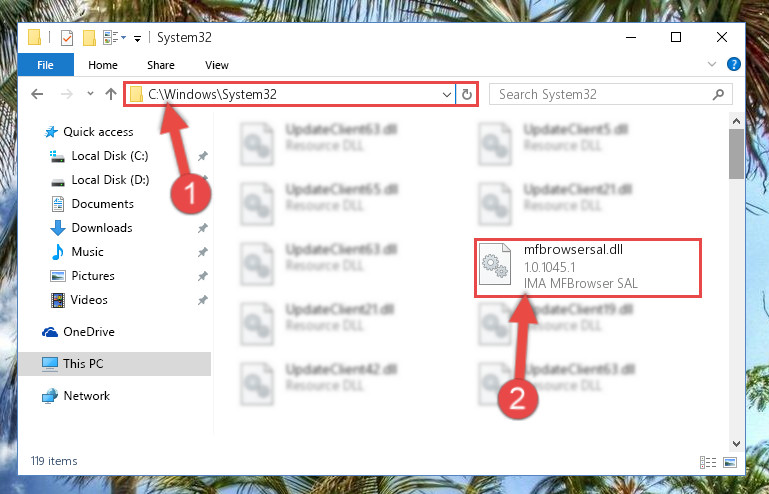Click the Properties icon in quick access toolbar
Screen dimensions: 769x494
coord(67,37)
